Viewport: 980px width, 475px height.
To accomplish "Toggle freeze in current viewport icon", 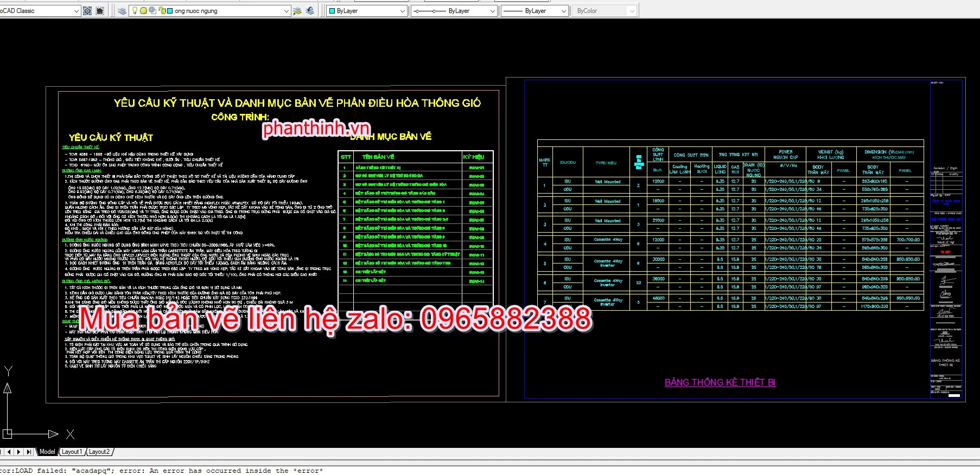I will (152, 11).
